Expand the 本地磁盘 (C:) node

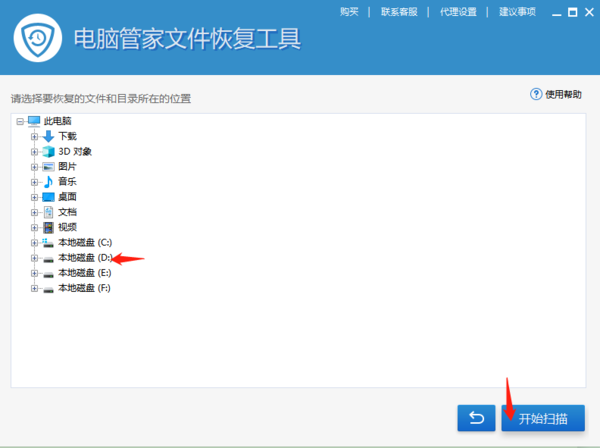(x=34, y=242)
